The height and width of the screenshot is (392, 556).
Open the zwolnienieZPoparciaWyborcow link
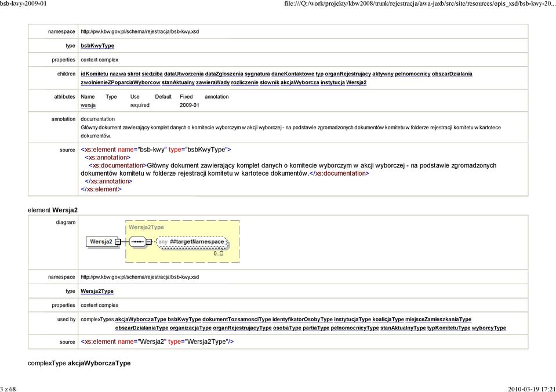(x=121, y=82)
